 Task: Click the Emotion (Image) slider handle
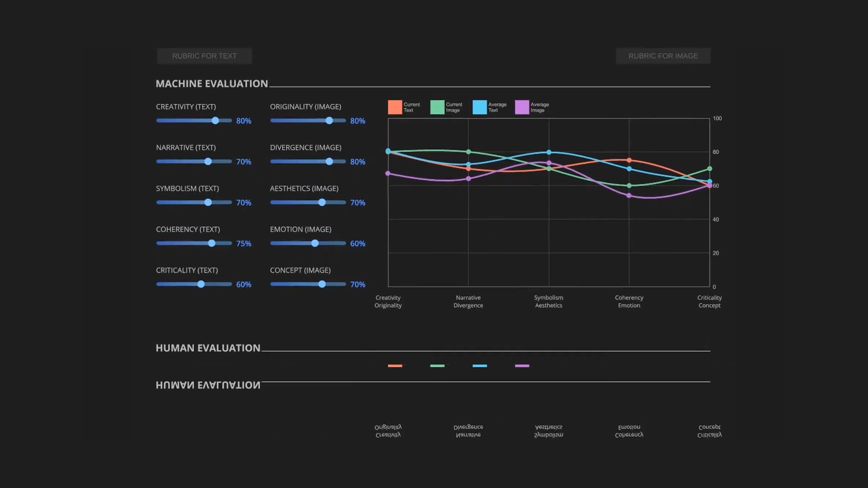pyautogui.click(x=315, y=243)
